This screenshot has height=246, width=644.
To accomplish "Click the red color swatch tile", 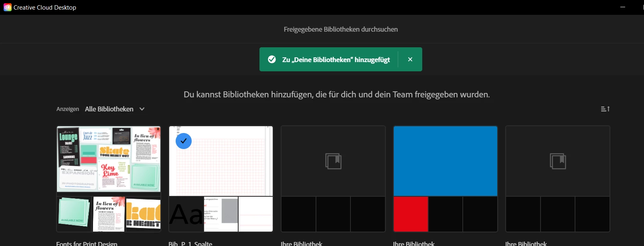I will click(411, 214).
